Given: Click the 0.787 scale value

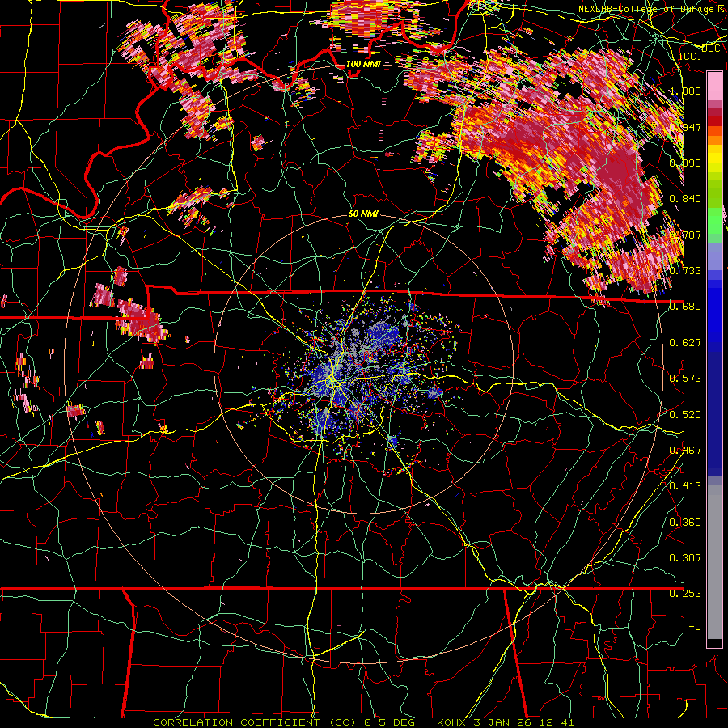Looking at the screenshot, I should coord(685,235).
